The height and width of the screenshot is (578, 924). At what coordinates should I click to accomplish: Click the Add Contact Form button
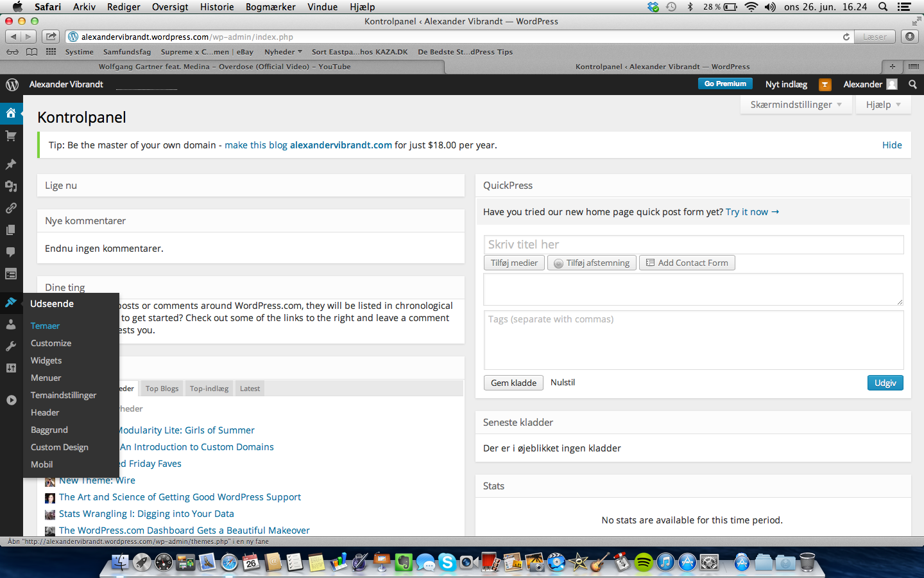[687, 263]
